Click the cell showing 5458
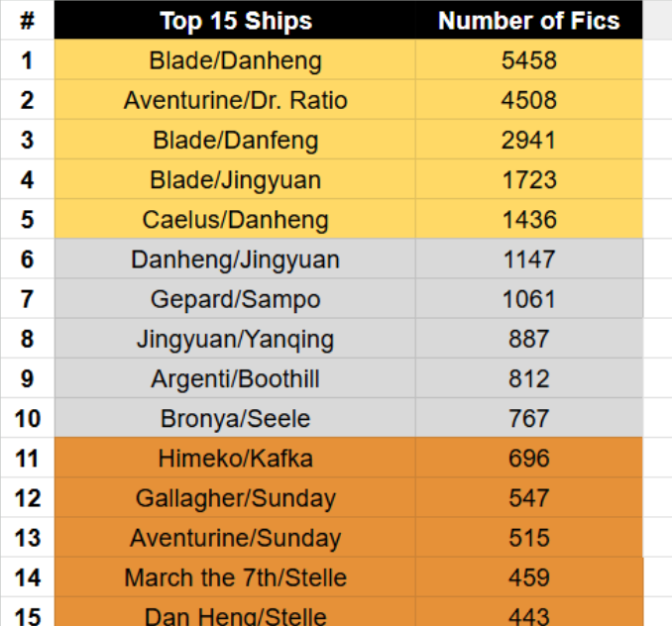The width and height of the screenshot is (672, 626). tap(529, 59)
